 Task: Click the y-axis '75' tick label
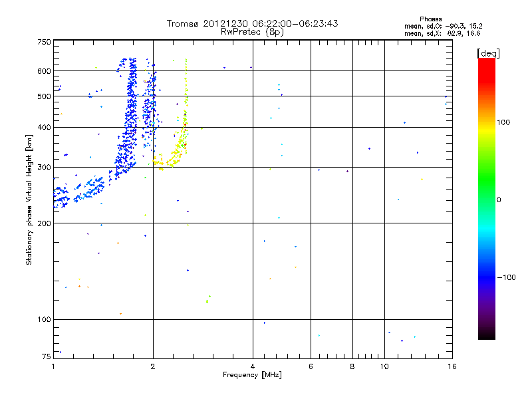pyautogui.click(x=47, y=356)
